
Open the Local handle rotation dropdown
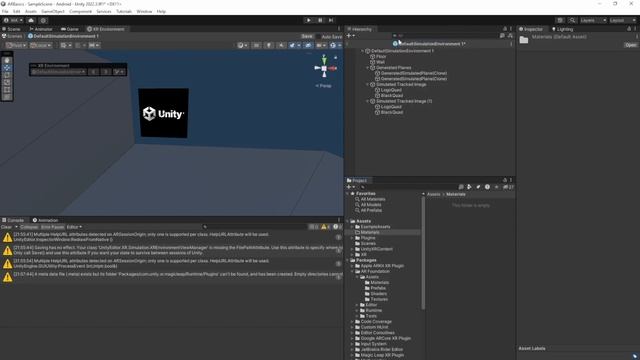pos(40,45)
